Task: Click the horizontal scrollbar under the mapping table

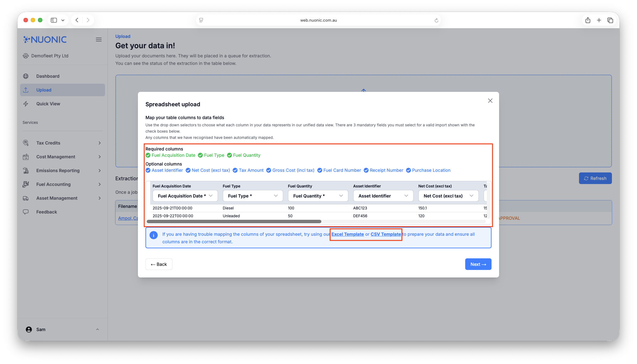Action: click(234, 221)
